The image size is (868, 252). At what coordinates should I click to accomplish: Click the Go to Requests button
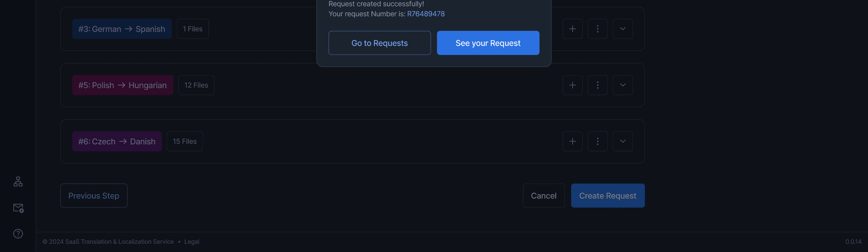coord(379,43)
